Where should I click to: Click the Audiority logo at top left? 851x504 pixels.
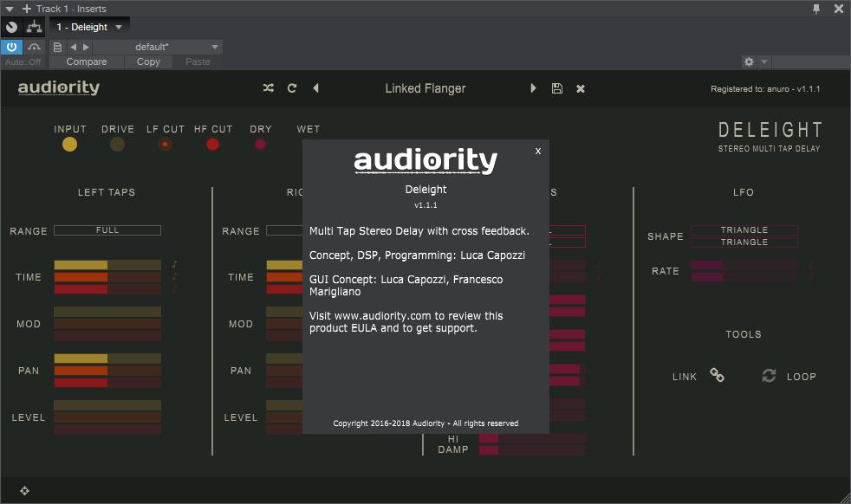(x=59, y=87)
